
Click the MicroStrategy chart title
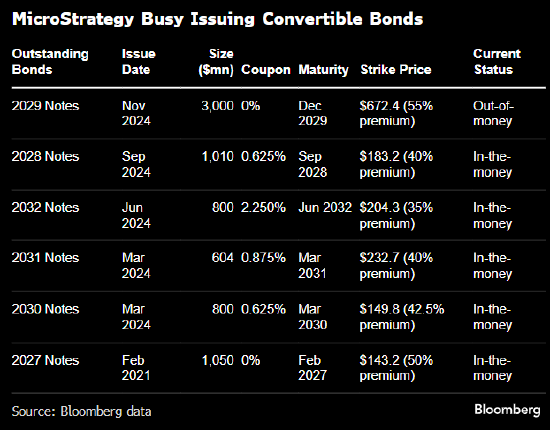[217, 19]
